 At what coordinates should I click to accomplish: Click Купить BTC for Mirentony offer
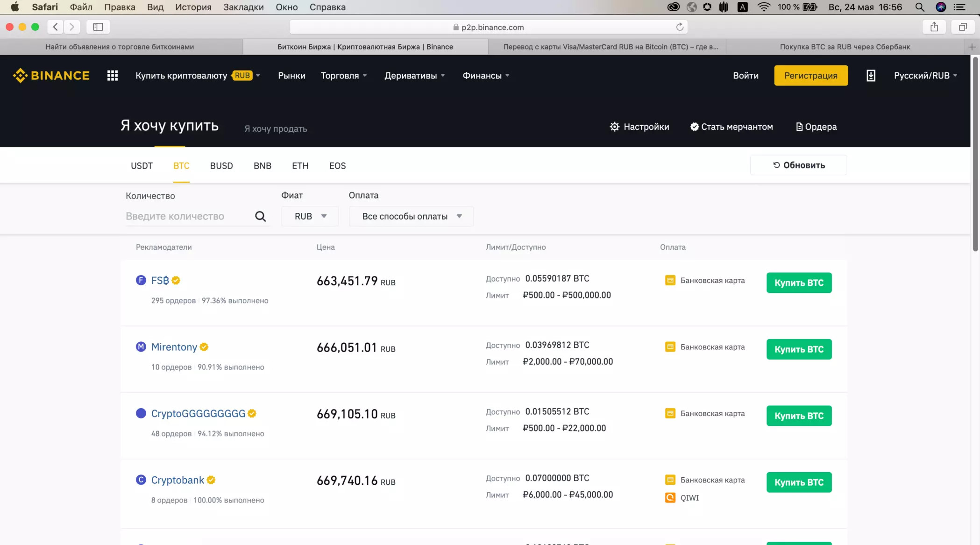[799, 349]
